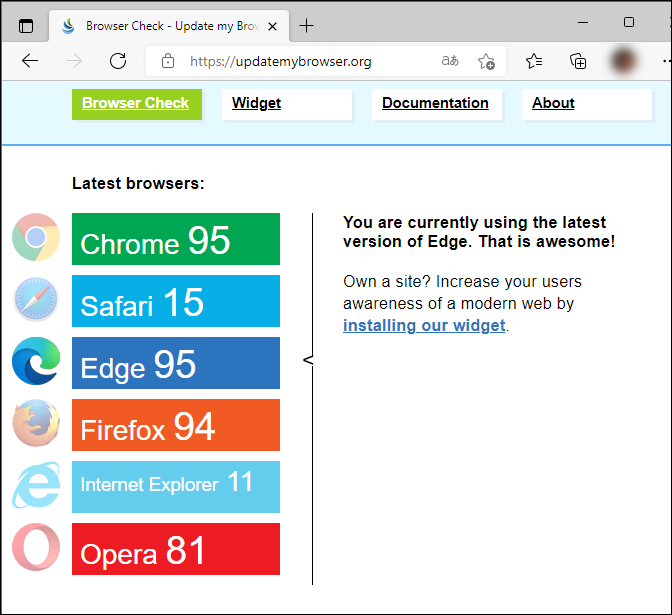The width and height of the screenshot is (672, 615).
Task: Add this page to favorites star icon
Action: tap(486, 61)
